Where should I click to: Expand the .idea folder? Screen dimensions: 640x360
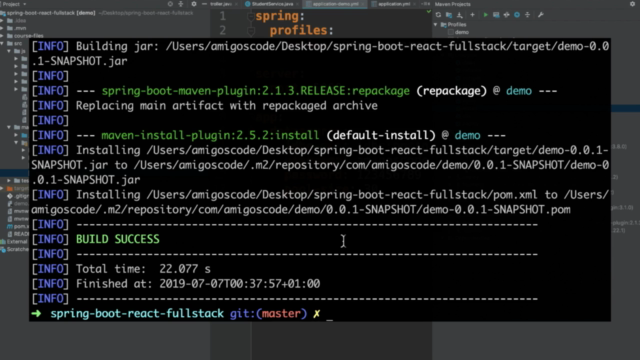click(2, 20)
